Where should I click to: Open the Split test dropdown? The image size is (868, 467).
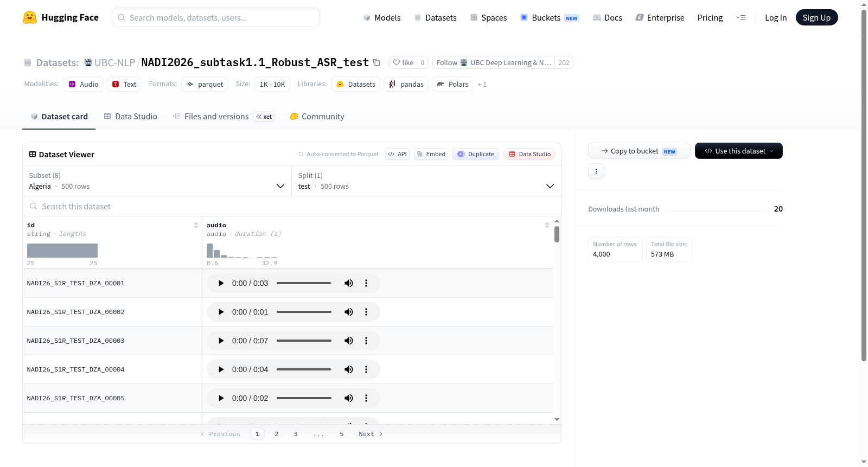426,181
